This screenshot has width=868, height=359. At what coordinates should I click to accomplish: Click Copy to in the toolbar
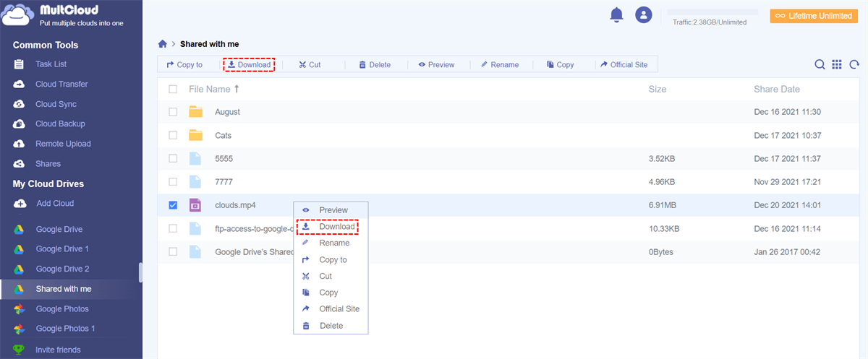pos(184,64)
